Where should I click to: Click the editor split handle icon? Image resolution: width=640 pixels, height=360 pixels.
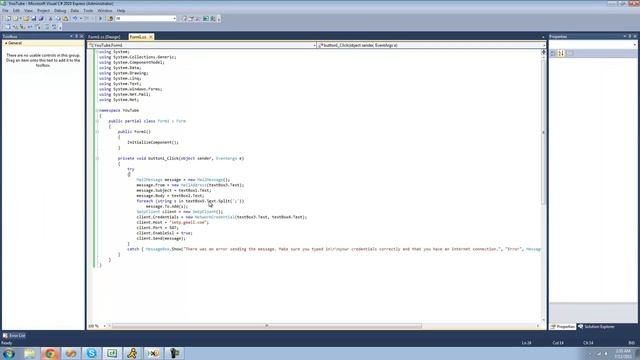coord(543,52)
